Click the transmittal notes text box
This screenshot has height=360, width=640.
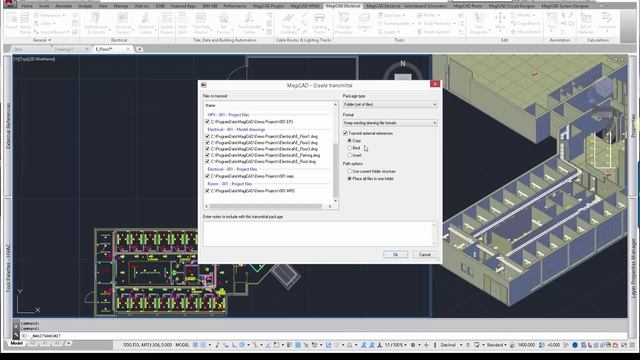point(320,233)
